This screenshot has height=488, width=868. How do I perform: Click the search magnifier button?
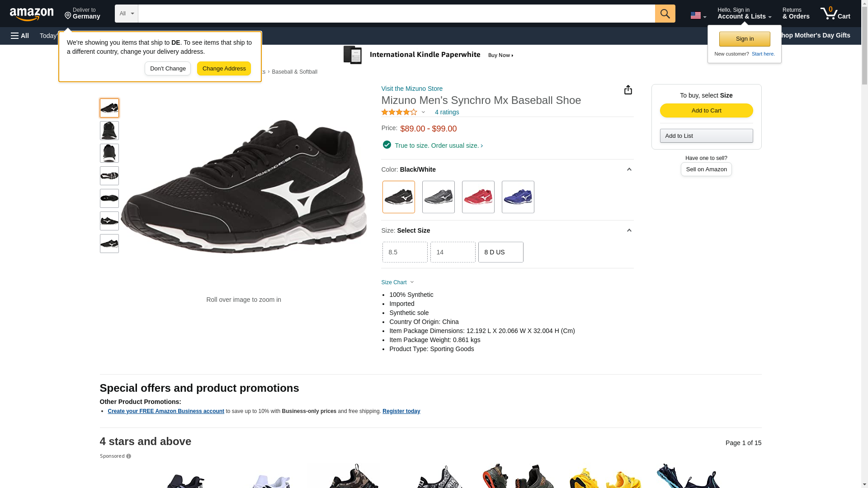click(665, 14)
